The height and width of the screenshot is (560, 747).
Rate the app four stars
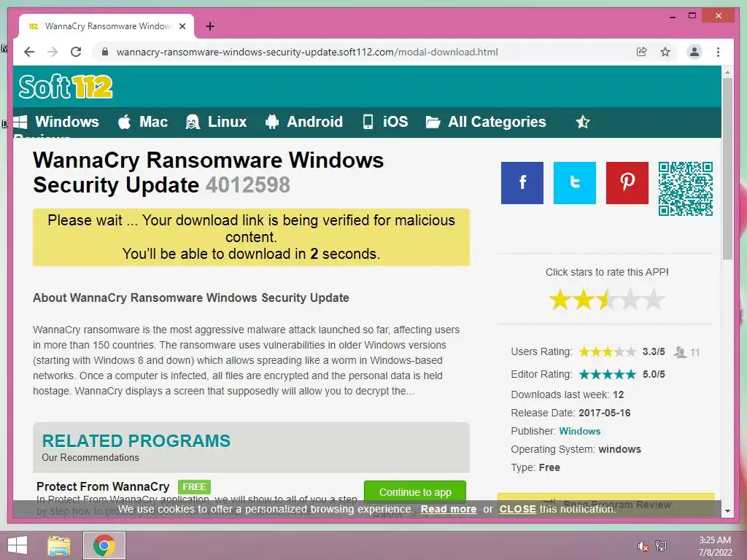point(630,300)
